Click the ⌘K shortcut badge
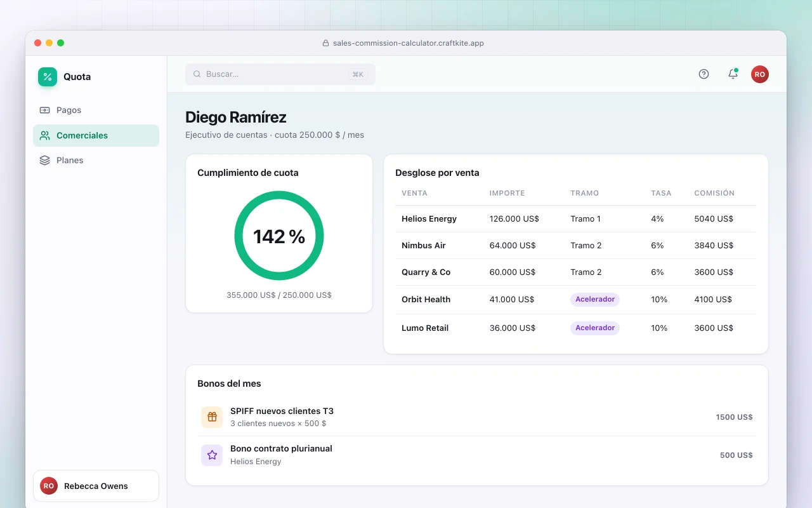The image size is (812, 508). (358, 74)
